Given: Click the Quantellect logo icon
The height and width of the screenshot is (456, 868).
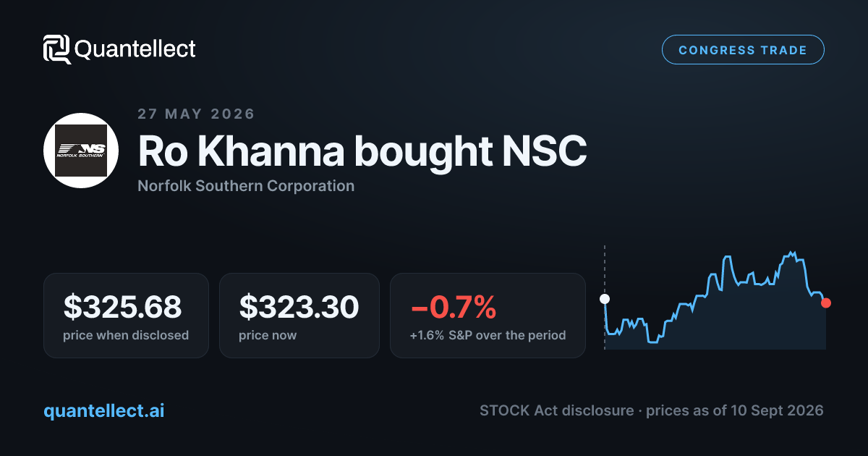Looking at the screenshot, I should coord(57,49).
